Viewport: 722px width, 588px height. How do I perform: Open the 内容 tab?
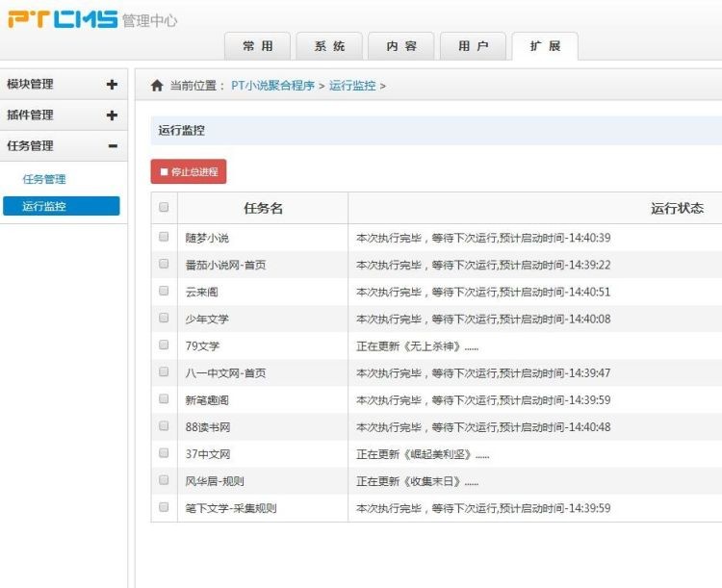point(401,46)
